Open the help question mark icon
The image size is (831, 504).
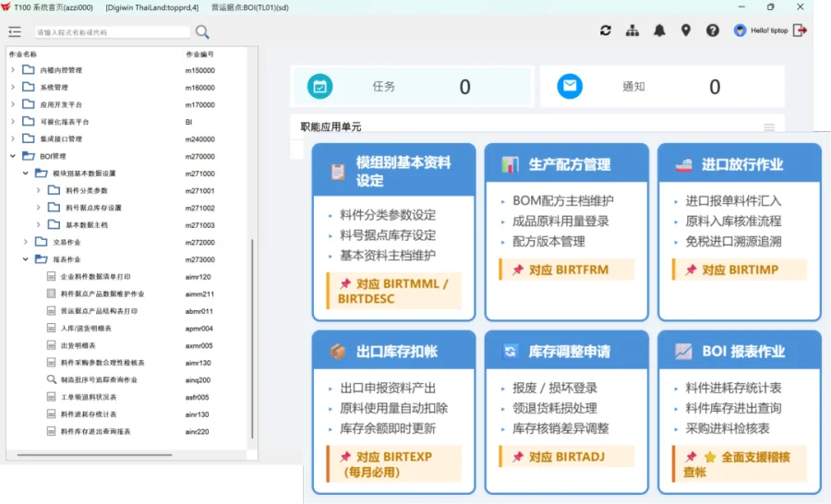[713, 30]
